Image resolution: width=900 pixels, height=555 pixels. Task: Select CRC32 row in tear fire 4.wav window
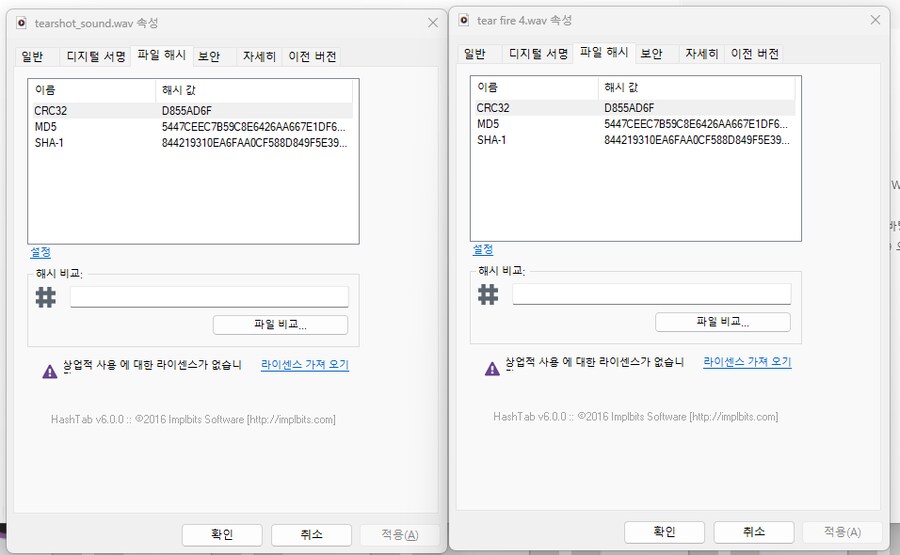633,108
